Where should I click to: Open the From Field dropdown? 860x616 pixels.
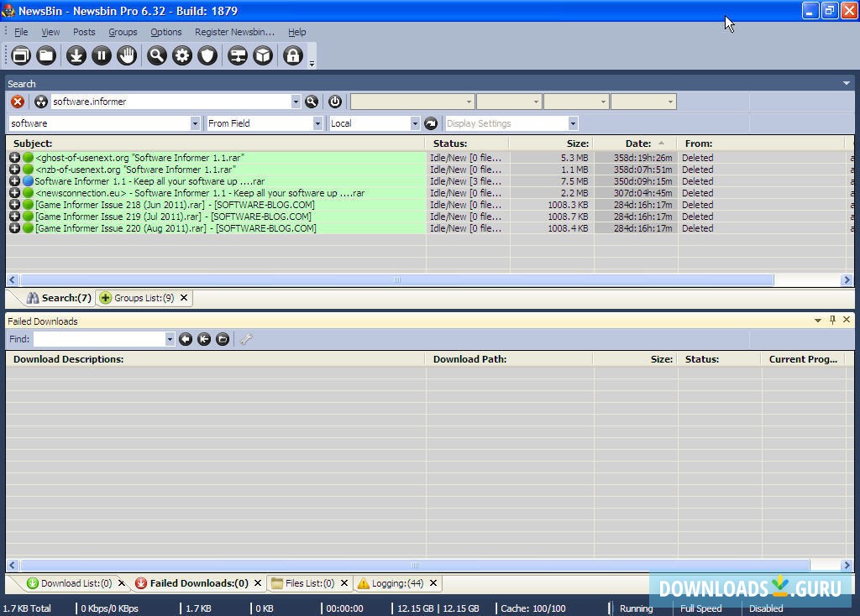pyautogui.click(x=317, y=123)
